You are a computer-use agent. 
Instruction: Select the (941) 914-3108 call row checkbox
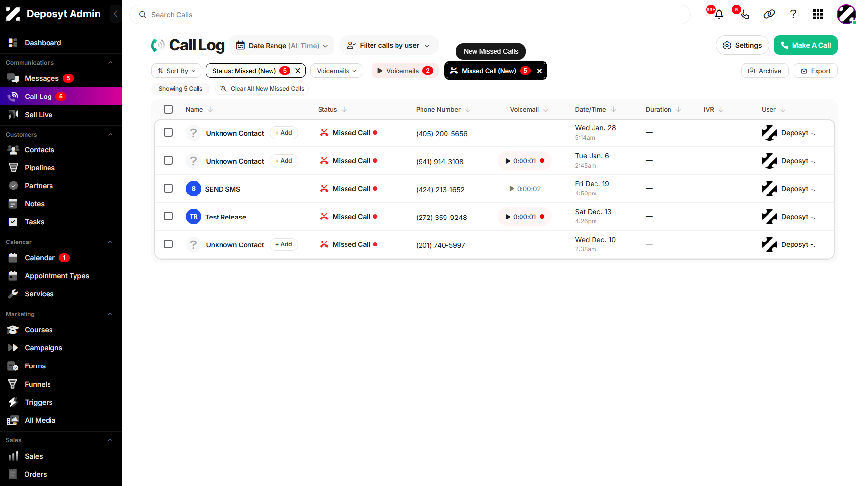coord(168,160)
